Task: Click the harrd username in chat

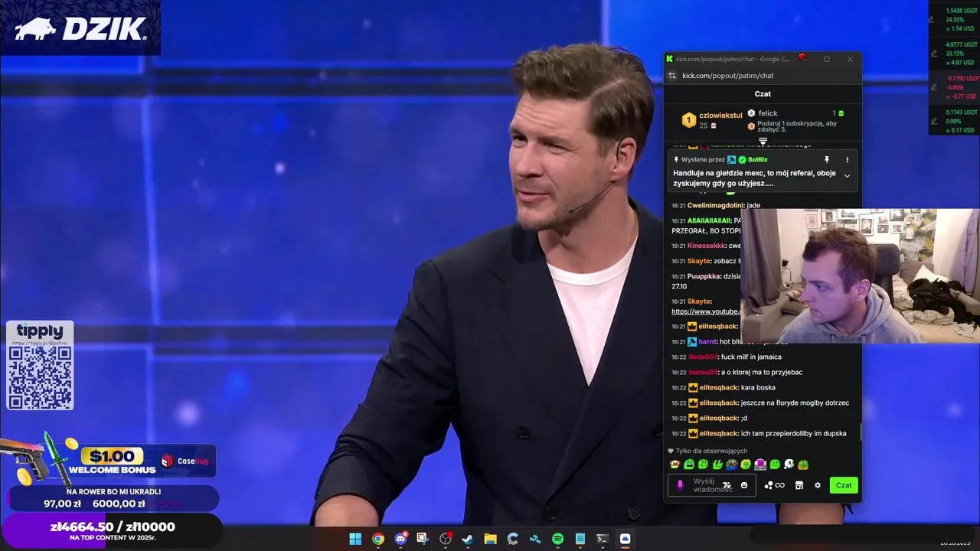Action: click(707, 341)
